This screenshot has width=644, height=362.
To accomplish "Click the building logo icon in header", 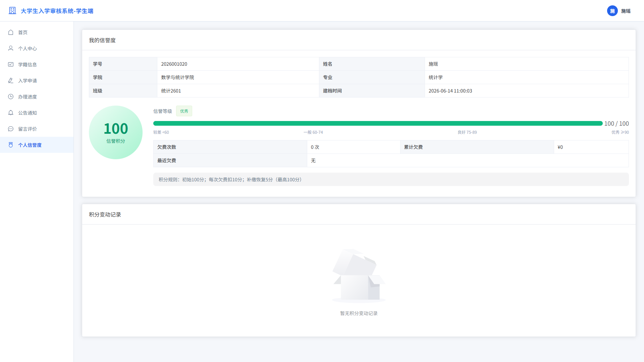I will pos(12,11).
